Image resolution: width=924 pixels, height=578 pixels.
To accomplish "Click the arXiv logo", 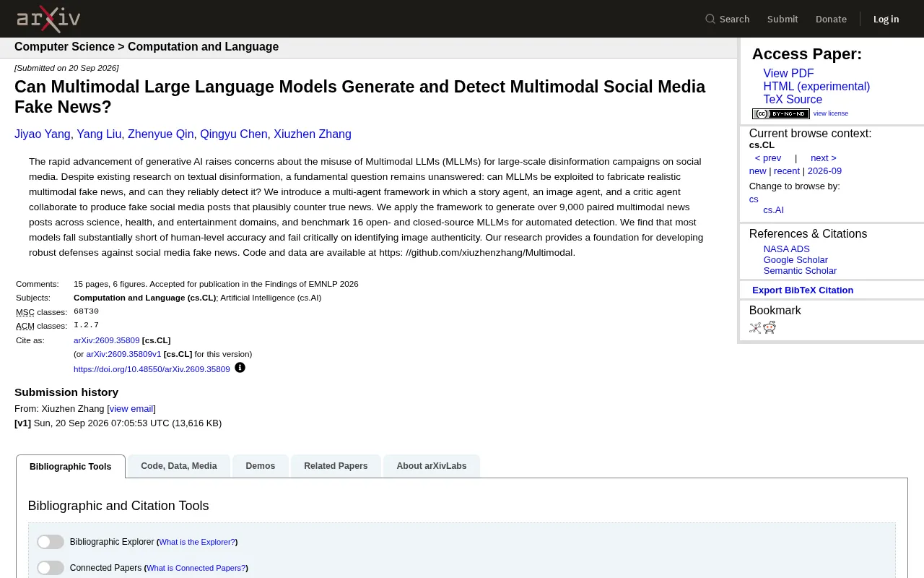I will 48,19.
